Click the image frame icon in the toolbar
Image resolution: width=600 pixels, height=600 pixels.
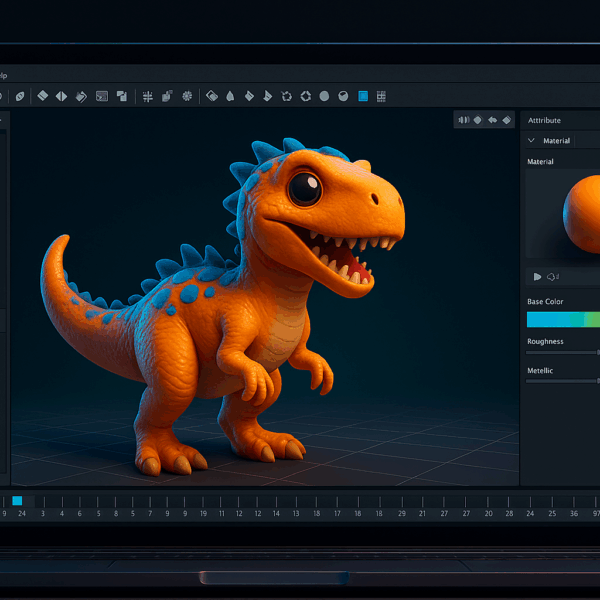pos(102,96)
